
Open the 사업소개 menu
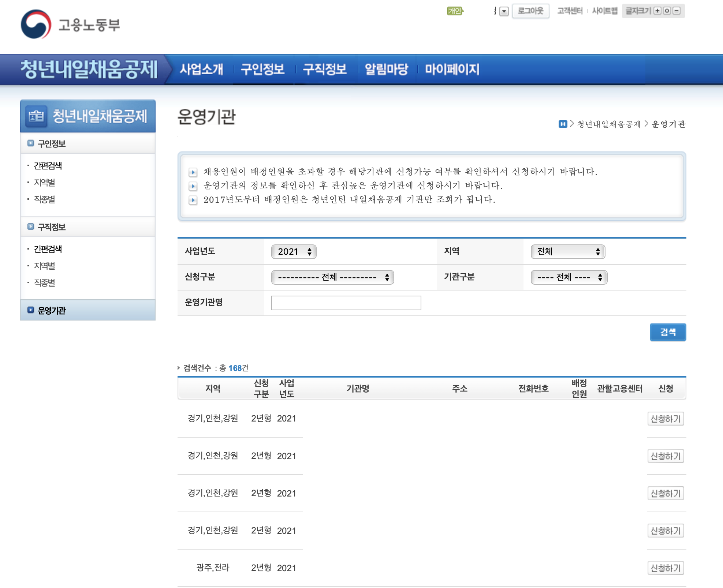[201, 69]
